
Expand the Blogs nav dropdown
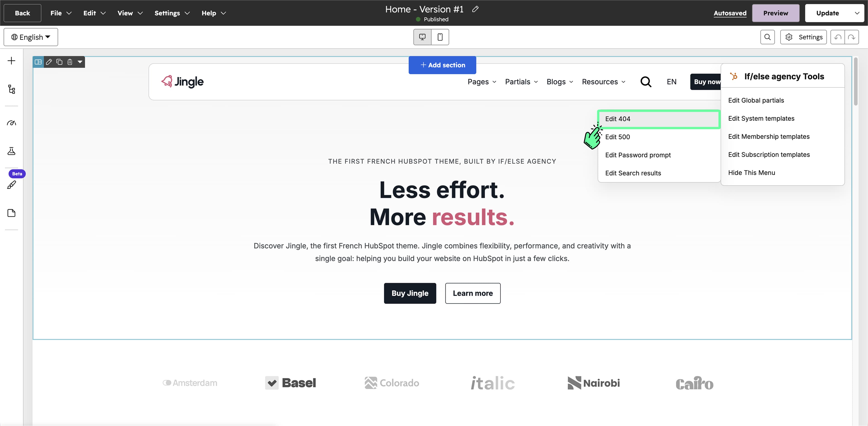click(x=560, y=82)
